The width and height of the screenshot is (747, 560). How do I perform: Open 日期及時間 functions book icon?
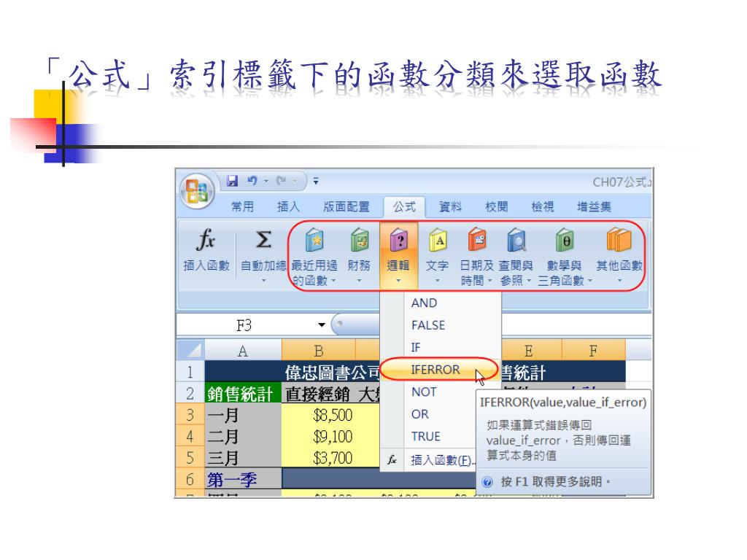click(x=477, y=239)
